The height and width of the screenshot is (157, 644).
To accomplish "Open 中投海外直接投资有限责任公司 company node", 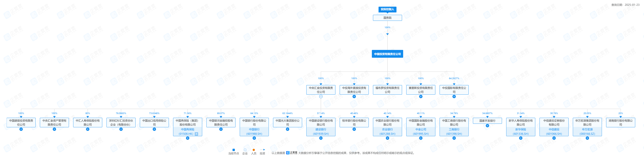I will point(354,90).
